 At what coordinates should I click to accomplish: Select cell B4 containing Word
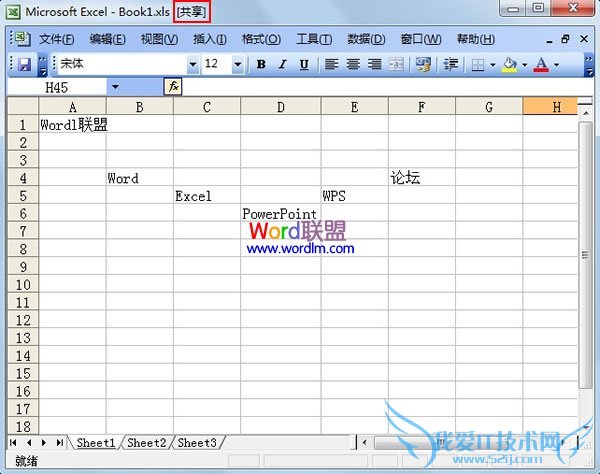(x=140, y=178)
